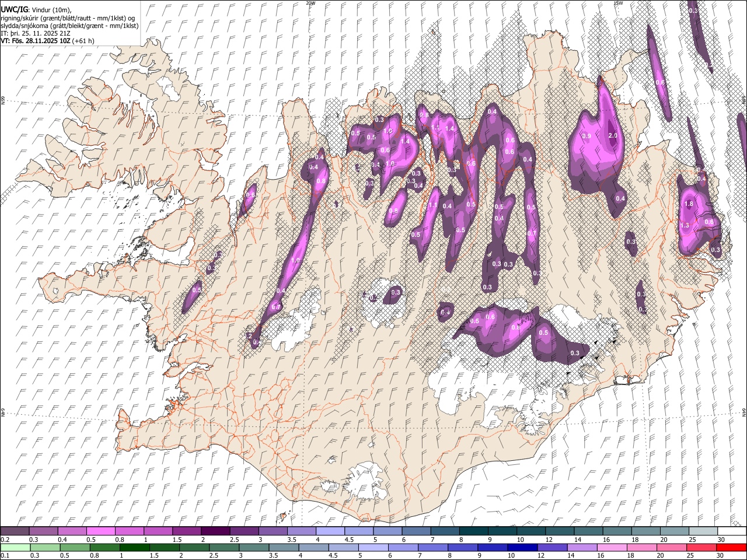The image size is (747, 560).
Task: Click the "VT: Fös. 28.11.2025 10Z" valid time
Action: click(x=36, y=41)
